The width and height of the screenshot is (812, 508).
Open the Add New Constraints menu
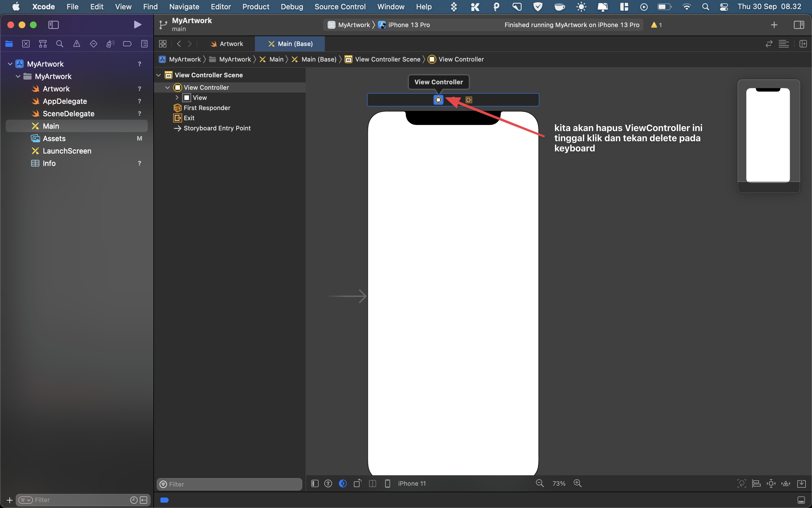pyautogui.click(x=771, y=483)
